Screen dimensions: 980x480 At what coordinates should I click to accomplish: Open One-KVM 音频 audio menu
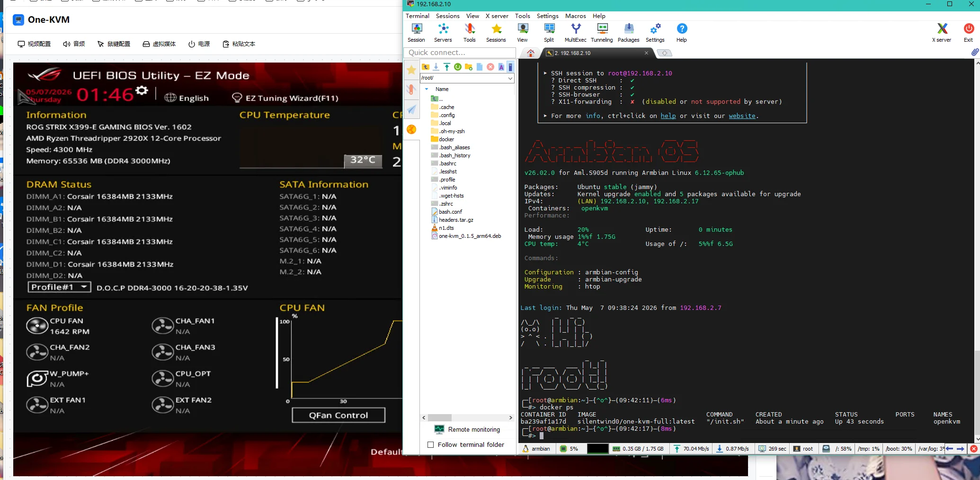[x=74, y=44]
